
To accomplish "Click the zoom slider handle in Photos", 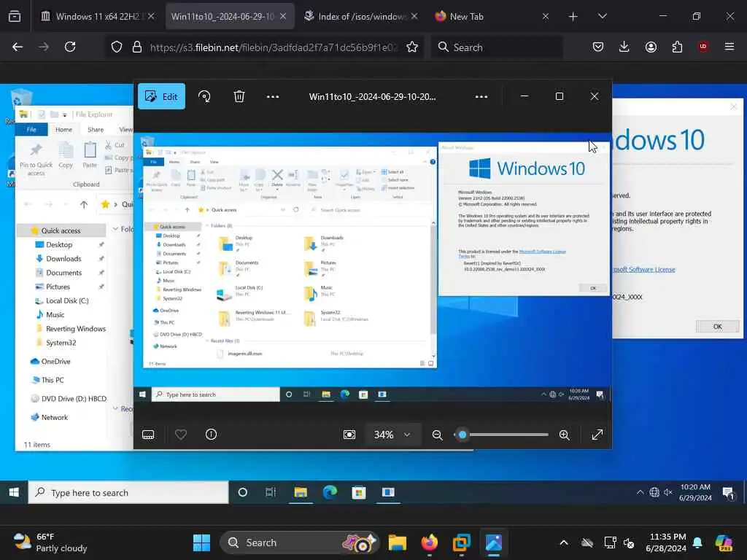I will point(462,435).
